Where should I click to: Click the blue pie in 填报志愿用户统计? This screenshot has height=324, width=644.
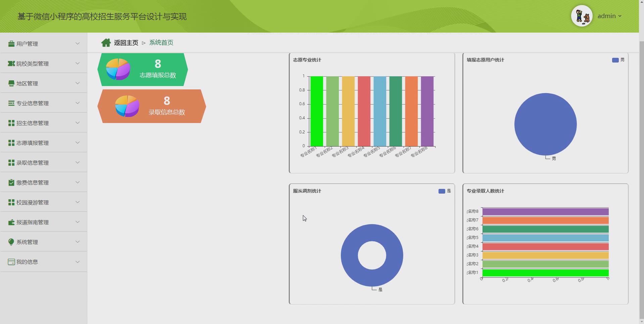point(545,124)
